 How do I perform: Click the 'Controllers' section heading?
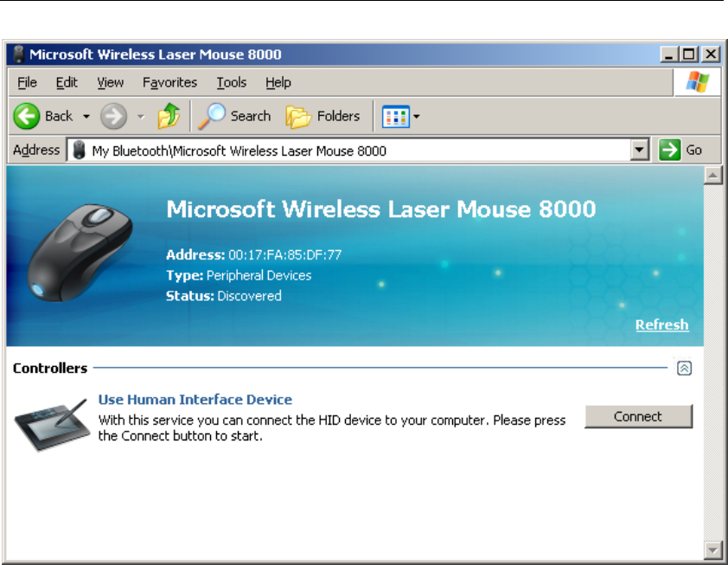coord(50,368)
